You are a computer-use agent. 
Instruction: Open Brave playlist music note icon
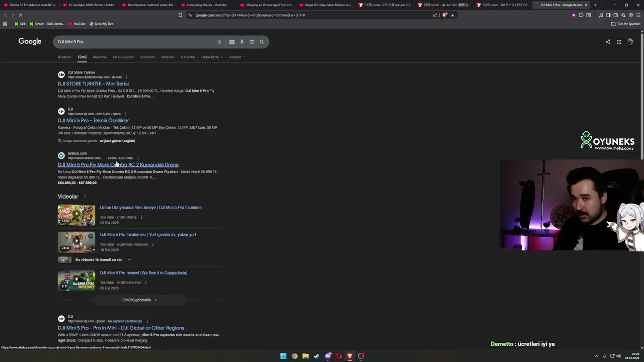601,15
